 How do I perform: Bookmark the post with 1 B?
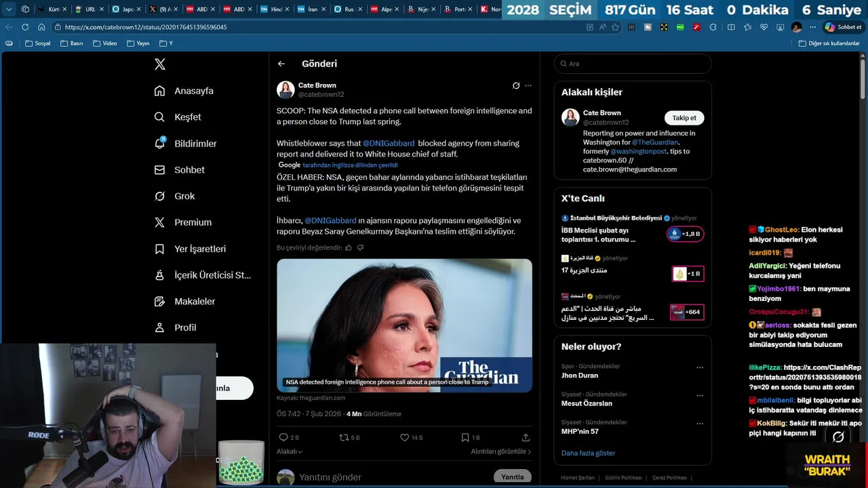[x=470, y=438]
